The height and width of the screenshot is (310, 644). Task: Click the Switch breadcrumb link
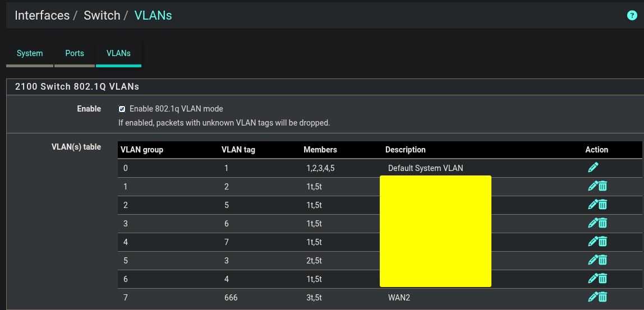[x=102, y=16]
